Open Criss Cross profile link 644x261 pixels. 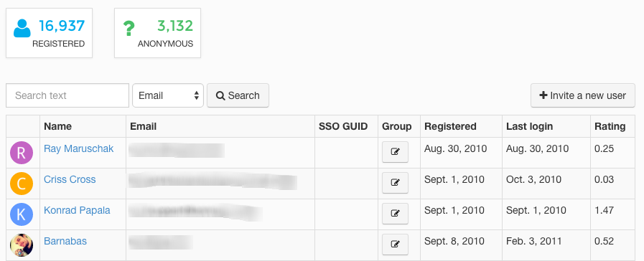70,179
